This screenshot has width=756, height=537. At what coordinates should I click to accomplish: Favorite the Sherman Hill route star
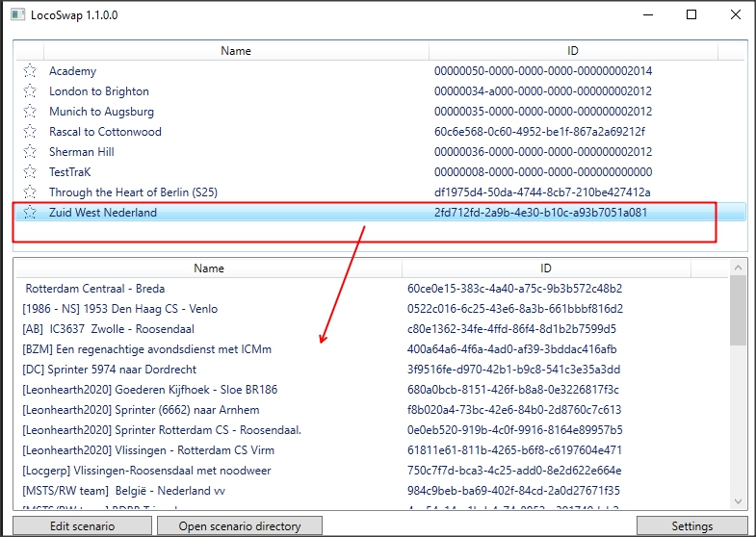pos(30,152)
